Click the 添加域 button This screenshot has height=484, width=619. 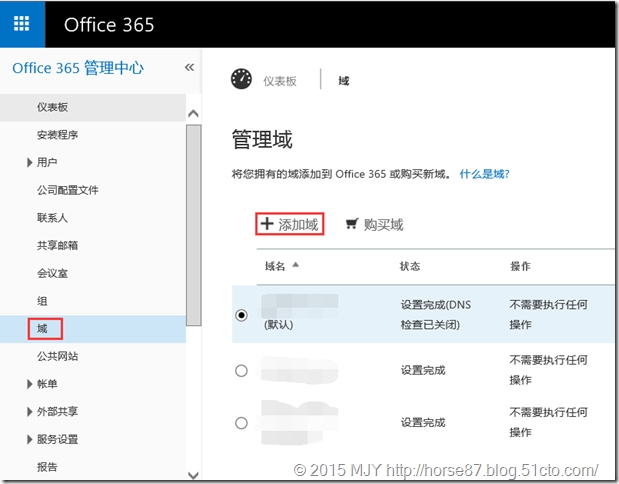tap(290, 224)
